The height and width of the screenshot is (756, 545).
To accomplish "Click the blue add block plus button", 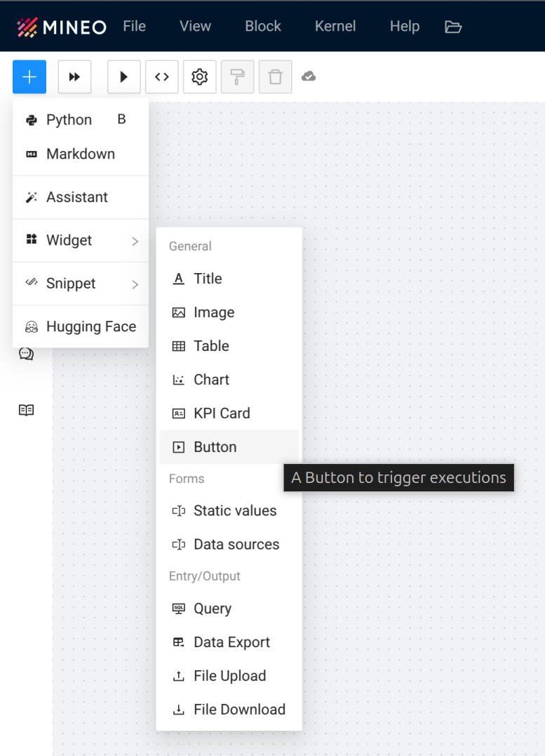I will [29, 77].
